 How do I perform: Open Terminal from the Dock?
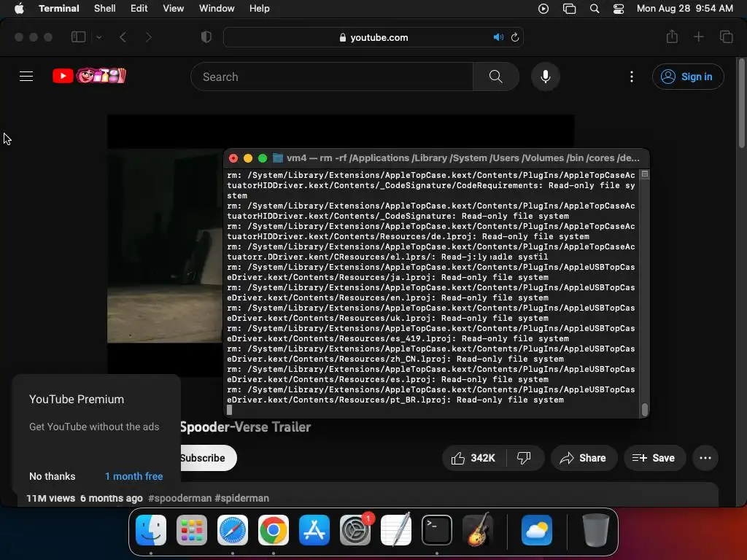[x=436, y=529]
